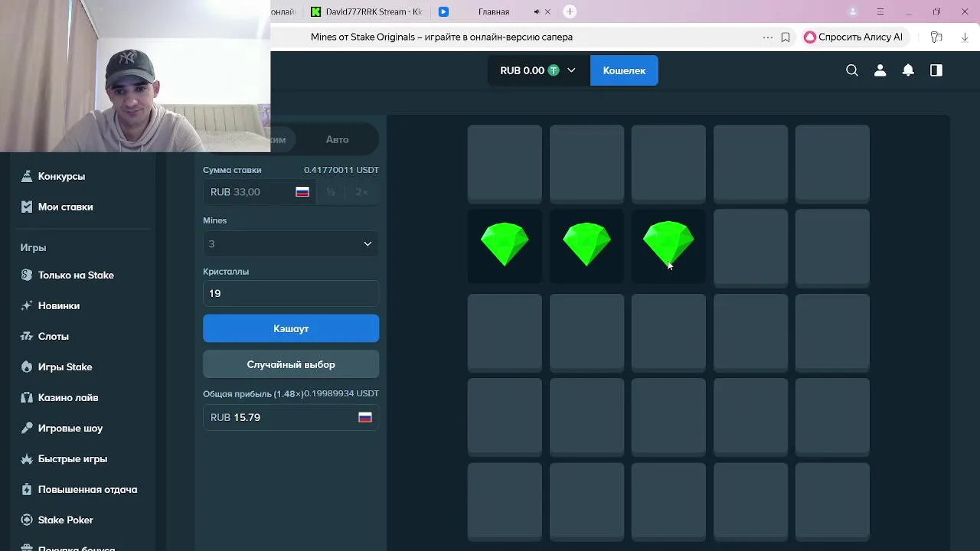Click the Russian flag in bet amount field
This screenshot has height=551, width=980.
[302, 192]
